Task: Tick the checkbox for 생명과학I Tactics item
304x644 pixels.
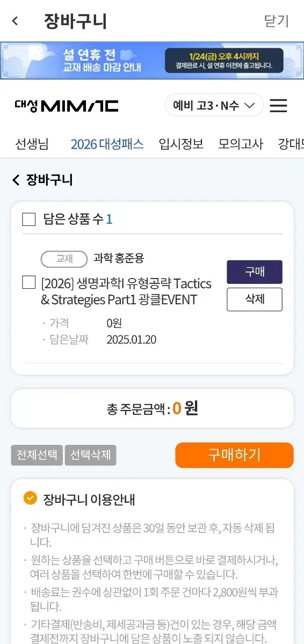Action: [28, 282]
